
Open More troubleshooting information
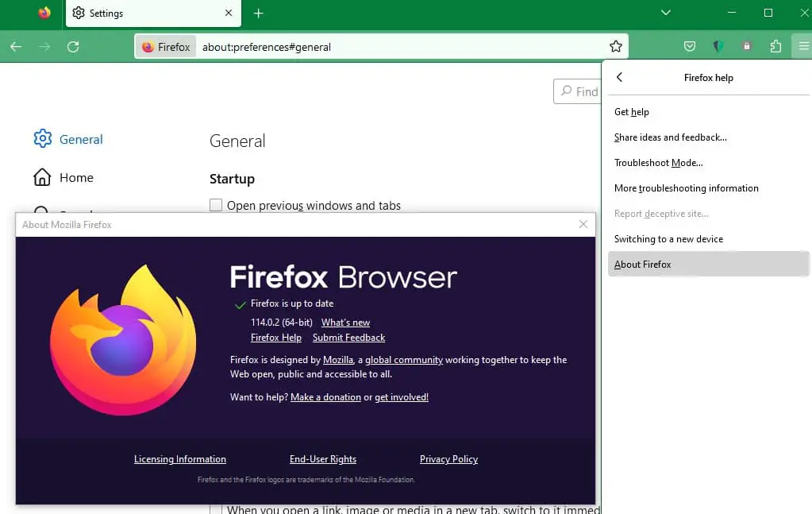[708, 188]
